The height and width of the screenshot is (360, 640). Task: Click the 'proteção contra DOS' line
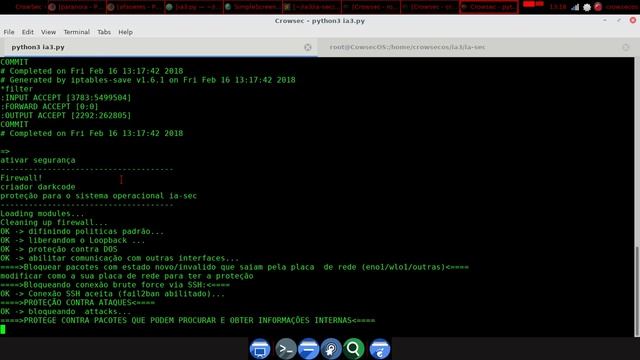(x=59, y=249)
